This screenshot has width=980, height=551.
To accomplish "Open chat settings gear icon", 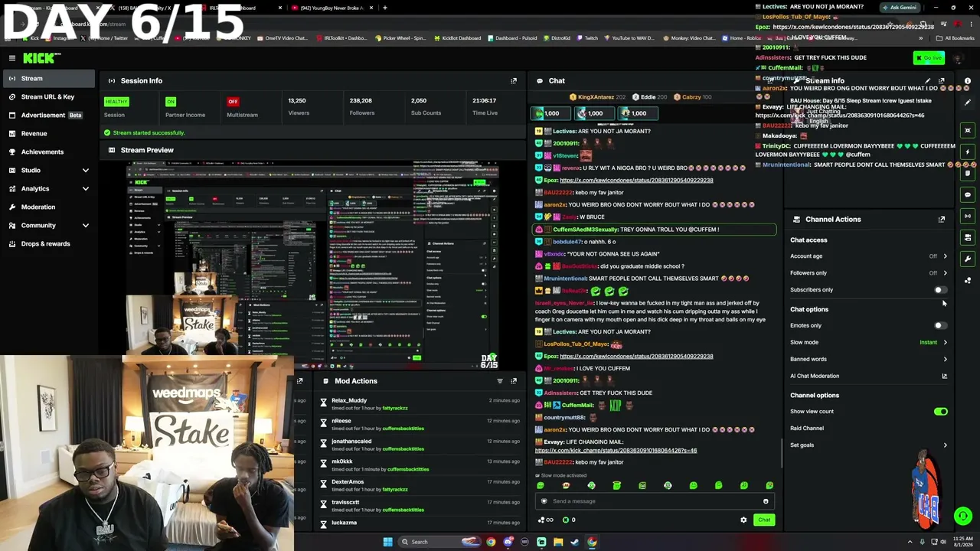I will [x=743, y=520].
